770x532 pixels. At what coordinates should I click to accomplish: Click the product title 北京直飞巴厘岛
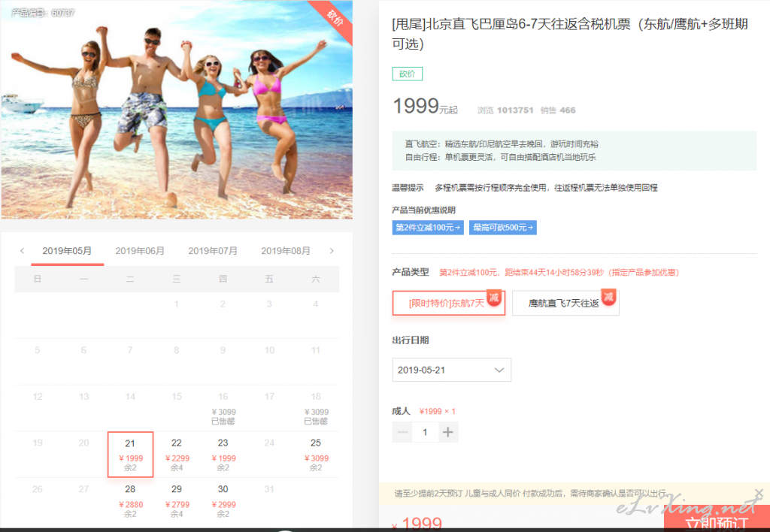coord(570,33)
